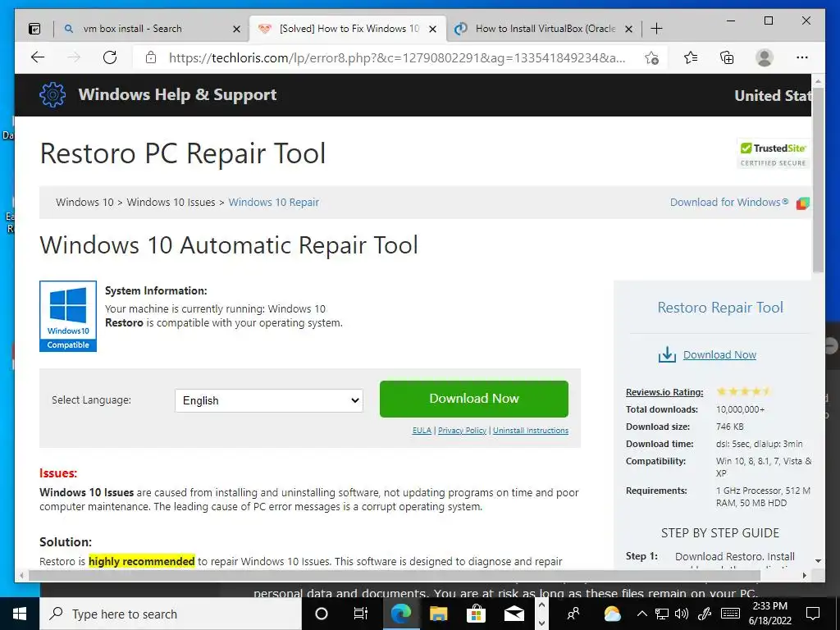Open a new browser tab
Screen dimensions: 840x630
pos(656,29)
